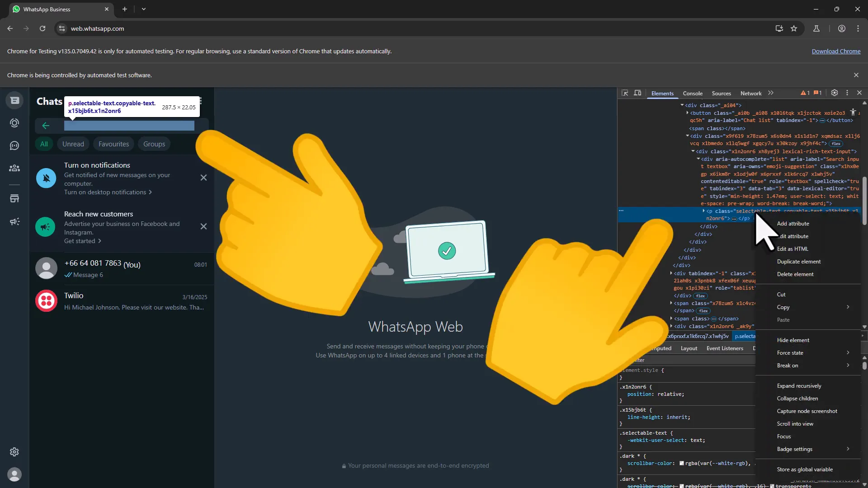
Task: Open the Channels sidebar icon
Action: (14, 145)
